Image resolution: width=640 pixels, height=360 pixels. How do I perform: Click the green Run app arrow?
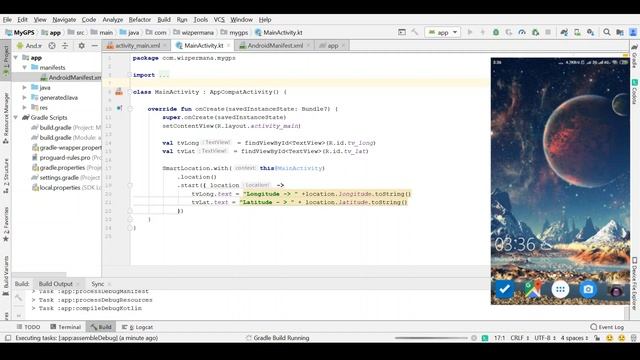[x=470, y=32]
